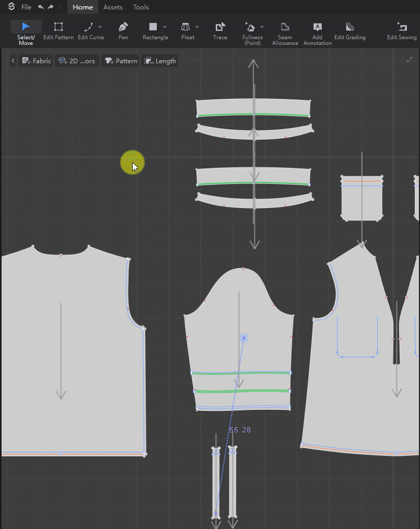Viewport: 420px width, 529px height.
Task: Select the Select/Move tool
Action: click(26, 32)
